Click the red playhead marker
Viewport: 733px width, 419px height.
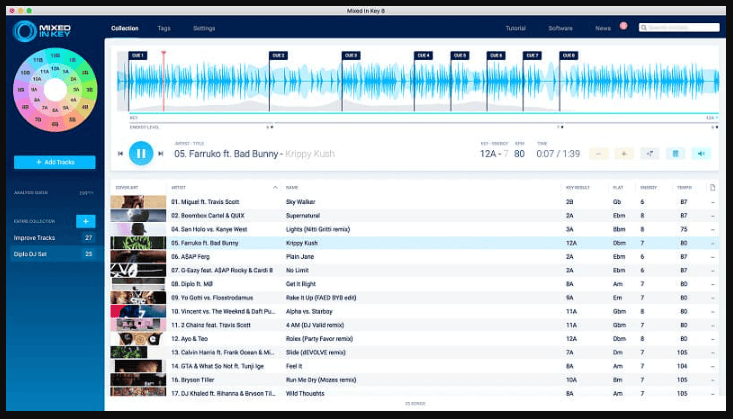164,54
